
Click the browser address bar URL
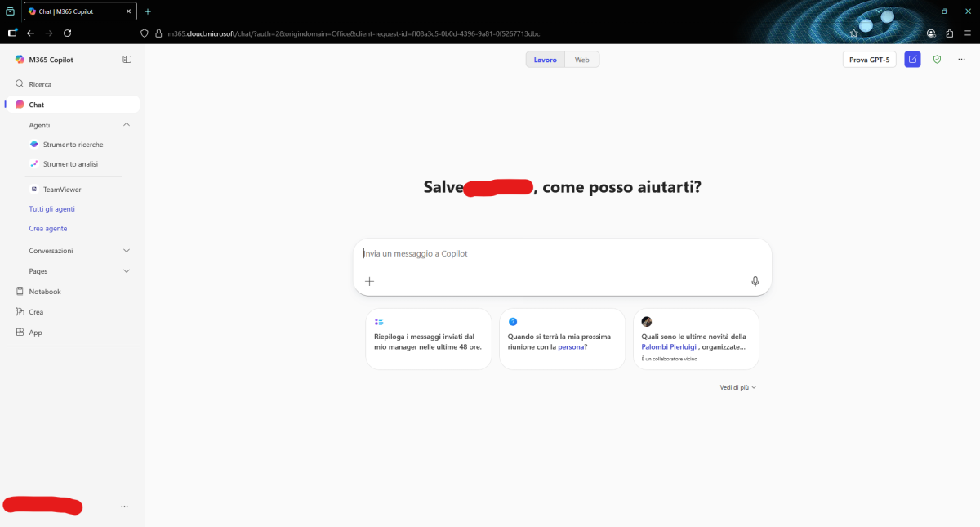[354, 33]
